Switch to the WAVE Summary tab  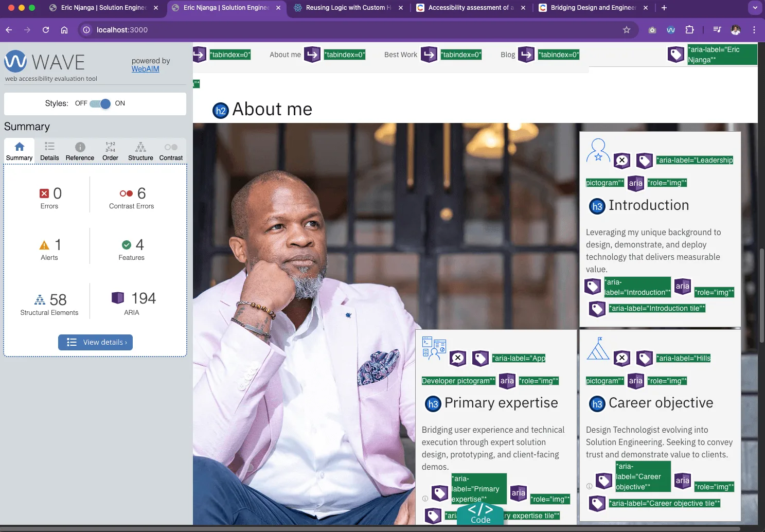(20, 151)
